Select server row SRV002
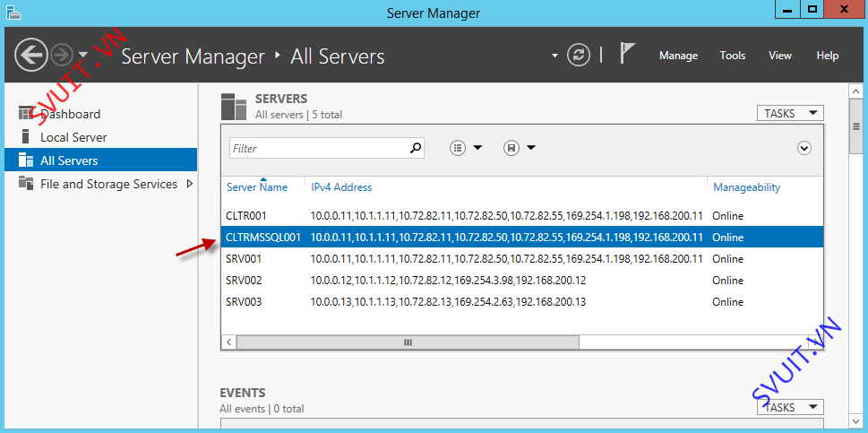 522,281
